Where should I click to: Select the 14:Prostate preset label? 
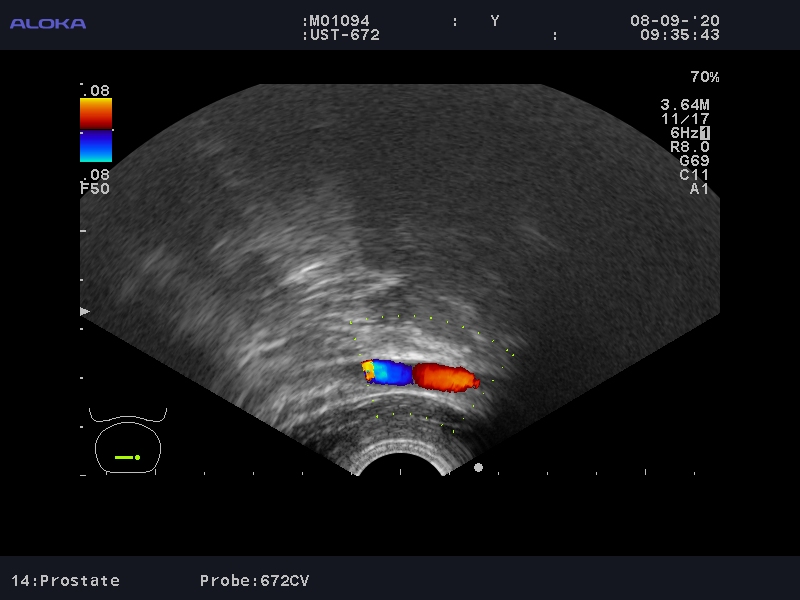[x=66, y=580]
